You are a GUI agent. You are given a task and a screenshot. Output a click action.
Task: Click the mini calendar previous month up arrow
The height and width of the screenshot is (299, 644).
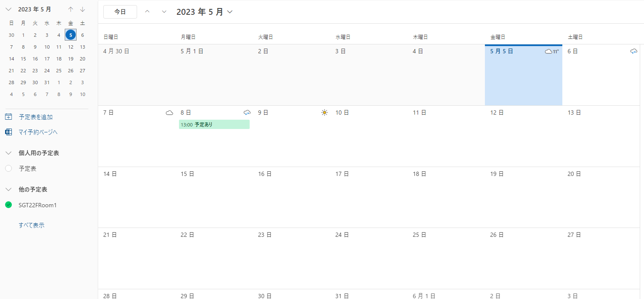coord(71,9)
